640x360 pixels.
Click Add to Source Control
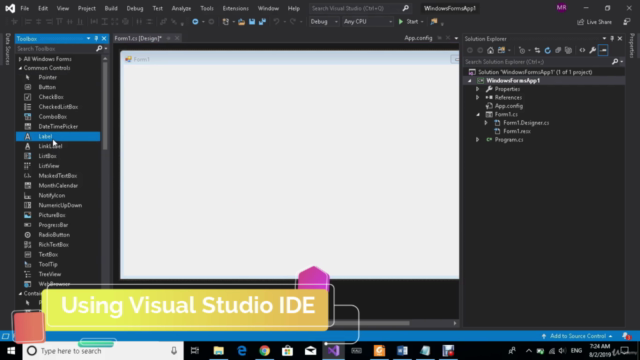pos(577,336)
